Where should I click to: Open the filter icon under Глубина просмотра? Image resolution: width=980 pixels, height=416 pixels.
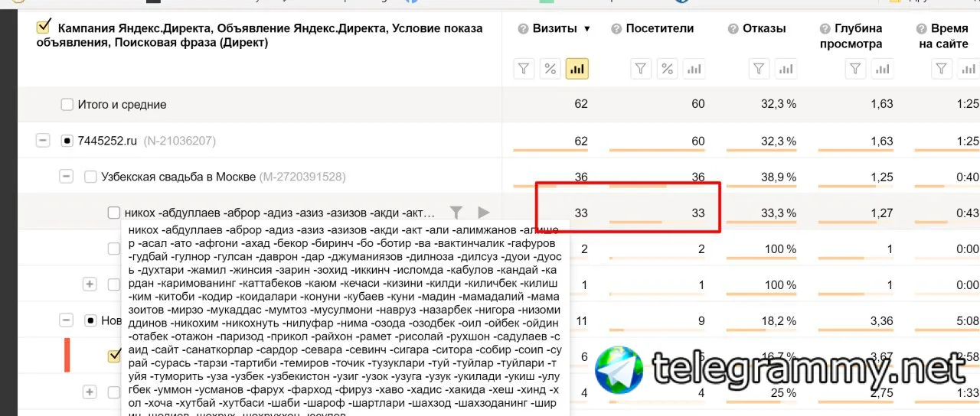click(x=856, y=69)
